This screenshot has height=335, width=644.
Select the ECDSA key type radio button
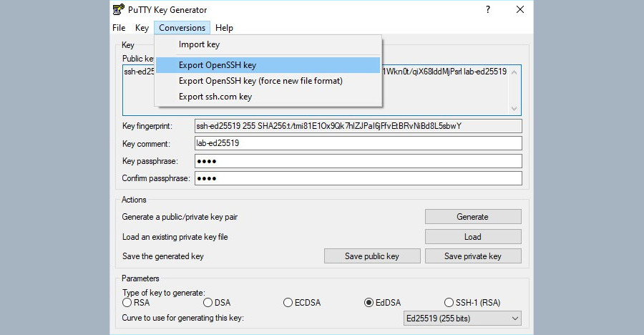pos(288,303)
